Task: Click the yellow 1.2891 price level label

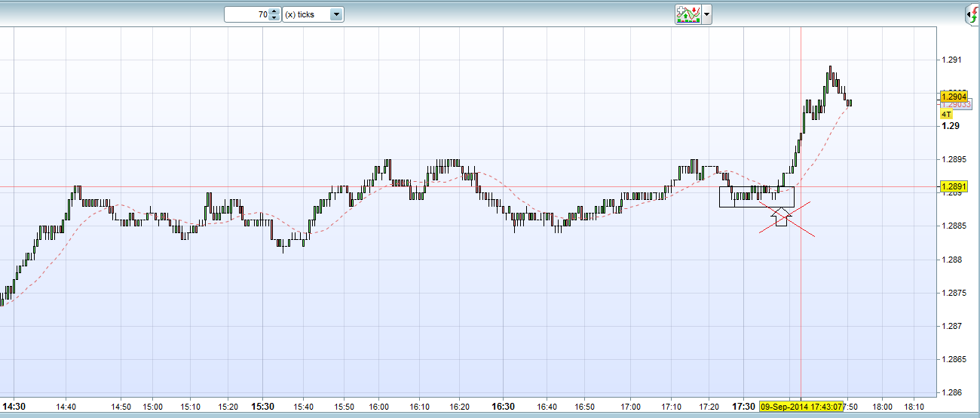Action: pyautogui.click(x=954, y=186)
